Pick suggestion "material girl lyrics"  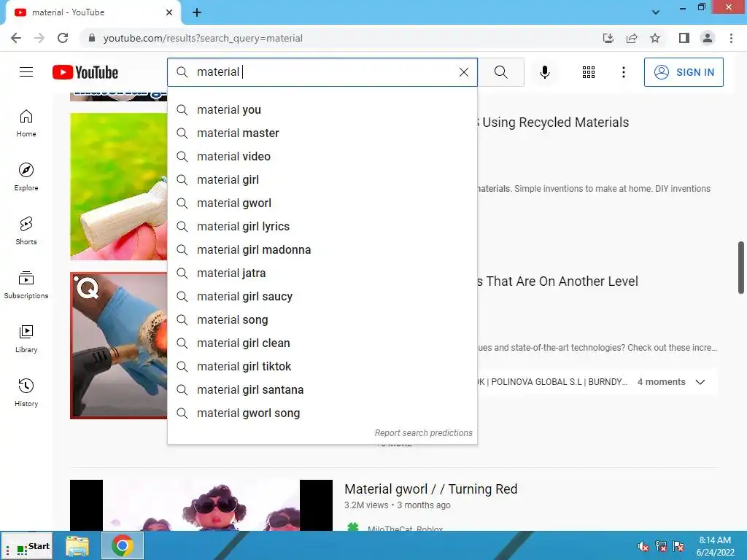pyautogui.click(x=322, y=226)
